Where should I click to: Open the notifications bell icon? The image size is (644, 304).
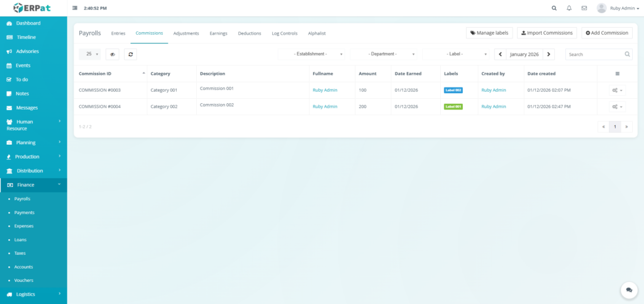[569, 8]
